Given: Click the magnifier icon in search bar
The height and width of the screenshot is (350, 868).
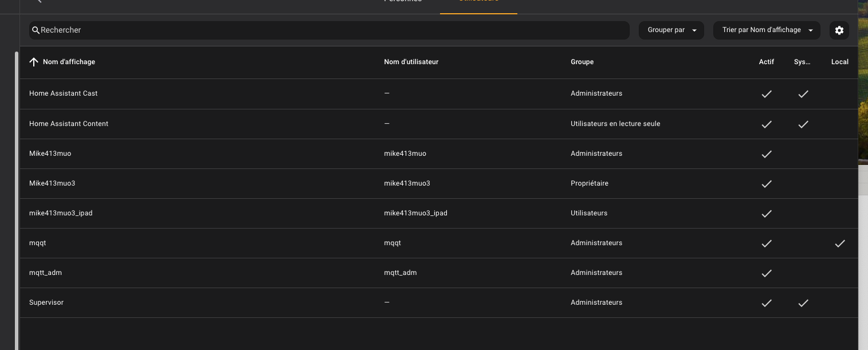Looking at the screenshot, I should tap(36, 30).
